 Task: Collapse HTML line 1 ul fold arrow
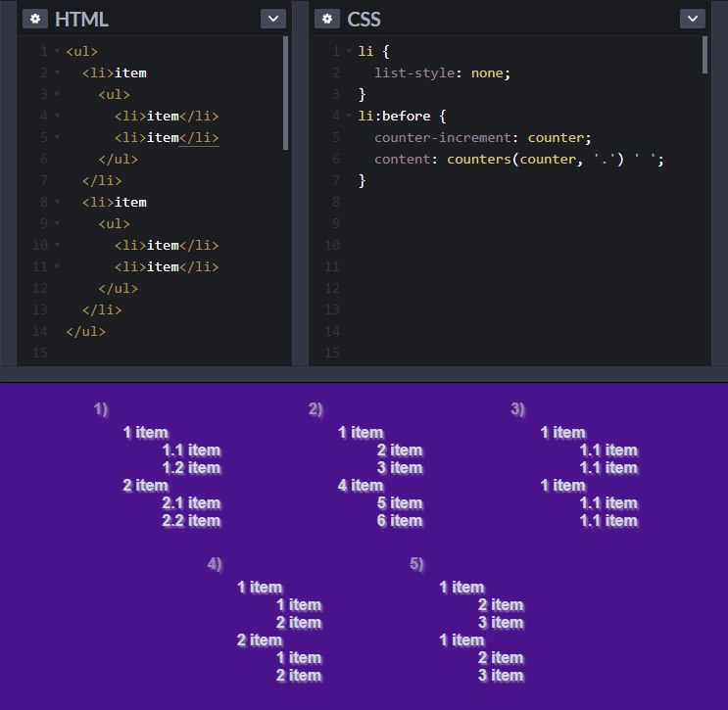pyautogui.click(x=57, y=51)
